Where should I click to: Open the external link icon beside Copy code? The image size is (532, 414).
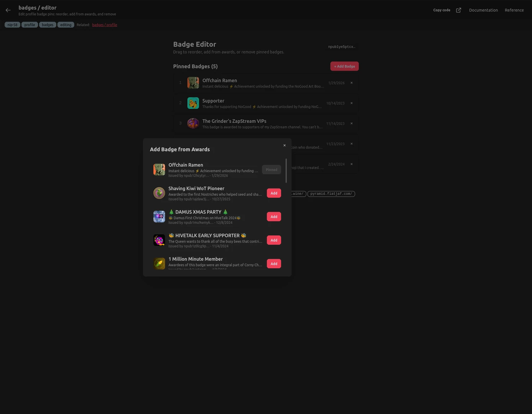(458, 10)
